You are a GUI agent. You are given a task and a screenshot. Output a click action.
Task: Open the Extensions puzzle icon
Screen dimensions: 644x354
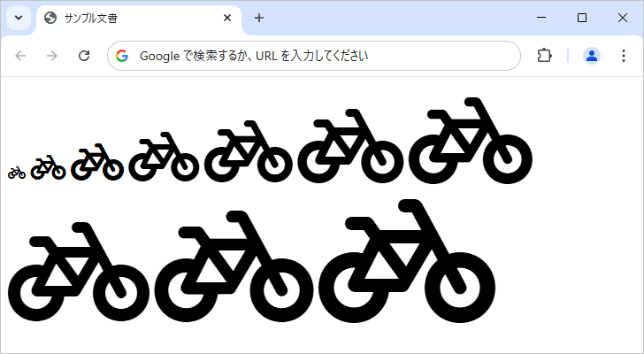click(544, 56)
